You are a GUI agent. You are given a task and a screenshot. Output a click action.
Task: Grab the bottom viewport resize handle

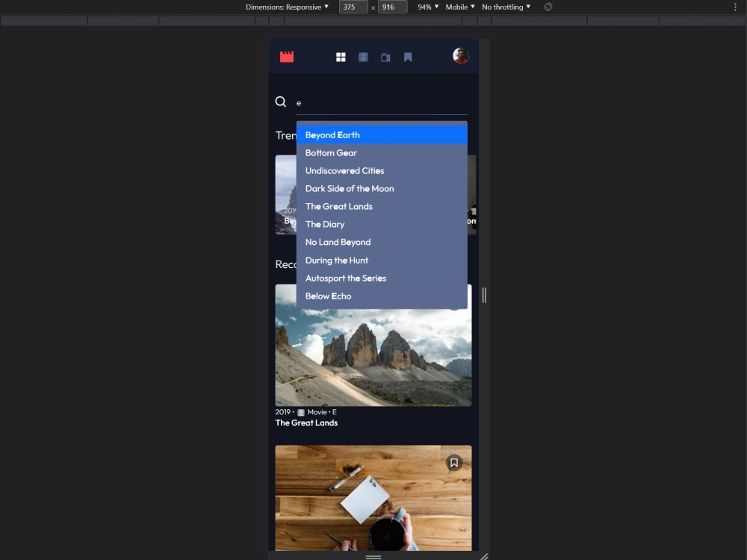(x=373, y=556)
